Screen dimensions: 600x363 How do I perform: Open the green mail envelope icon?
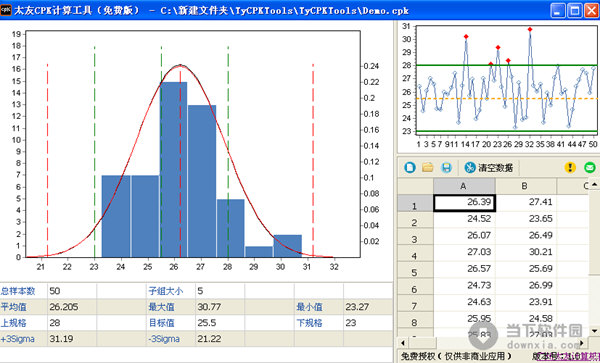coord(590,168)
